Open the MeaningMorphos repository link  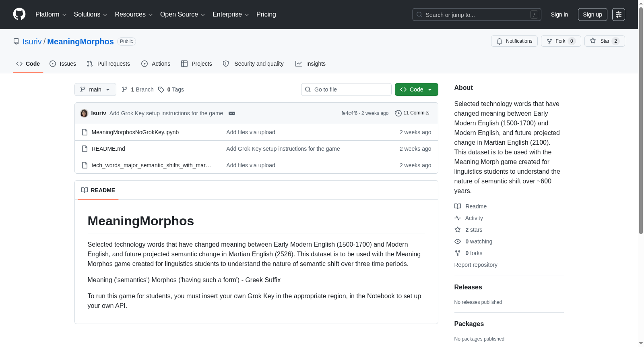point(80,42)
